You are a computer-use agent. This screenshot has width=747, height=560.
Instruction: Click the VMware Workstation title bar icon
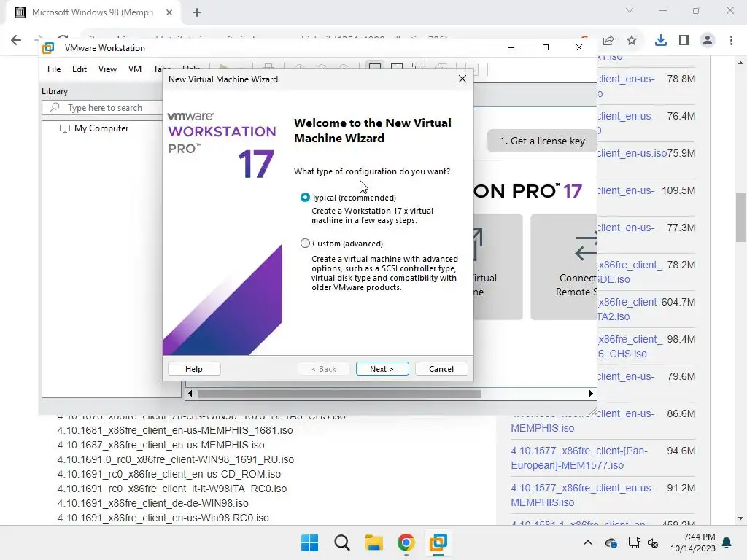click(48, 48)
